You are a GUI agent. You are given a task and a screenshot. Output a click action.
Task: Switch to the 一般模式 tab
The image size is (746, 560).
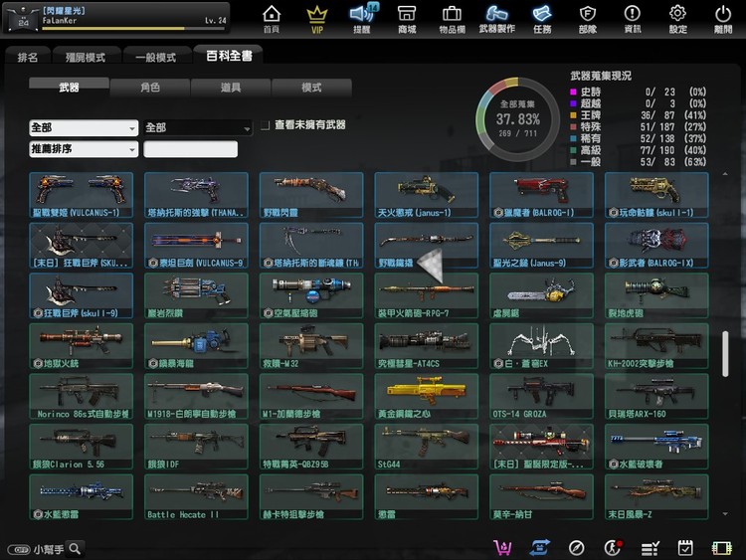155,57
